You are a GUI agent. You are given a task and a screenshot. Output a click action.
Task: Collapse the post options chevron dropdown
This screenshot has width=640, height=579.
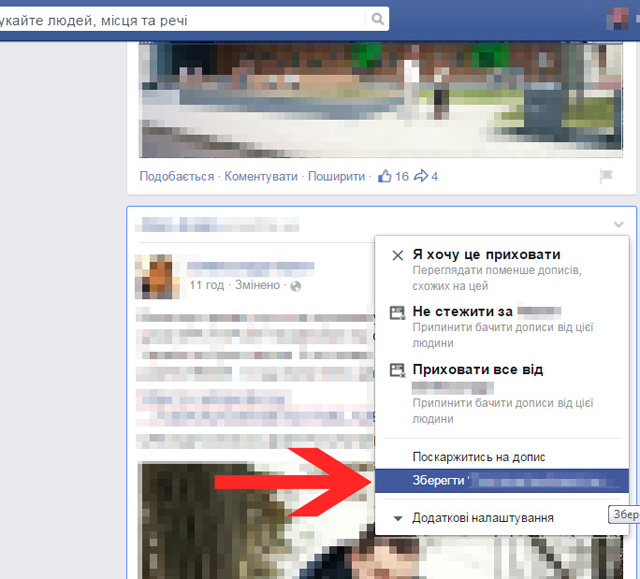(619, 224)
